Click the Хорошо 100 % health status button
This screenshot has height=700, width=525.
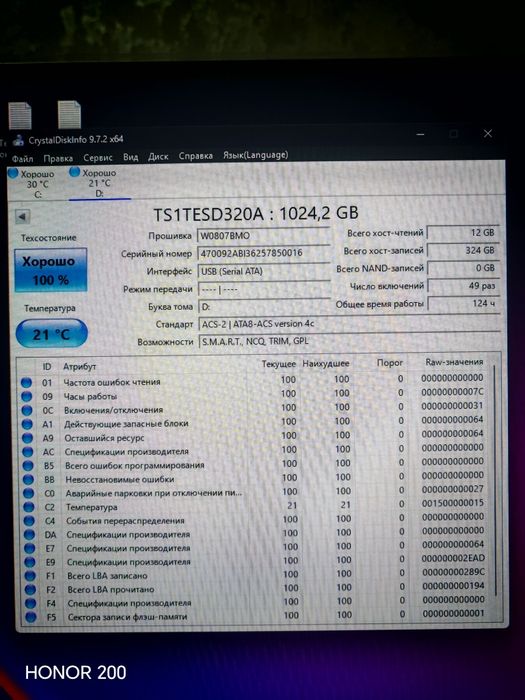pyautogui.click(x=50, y=270)
